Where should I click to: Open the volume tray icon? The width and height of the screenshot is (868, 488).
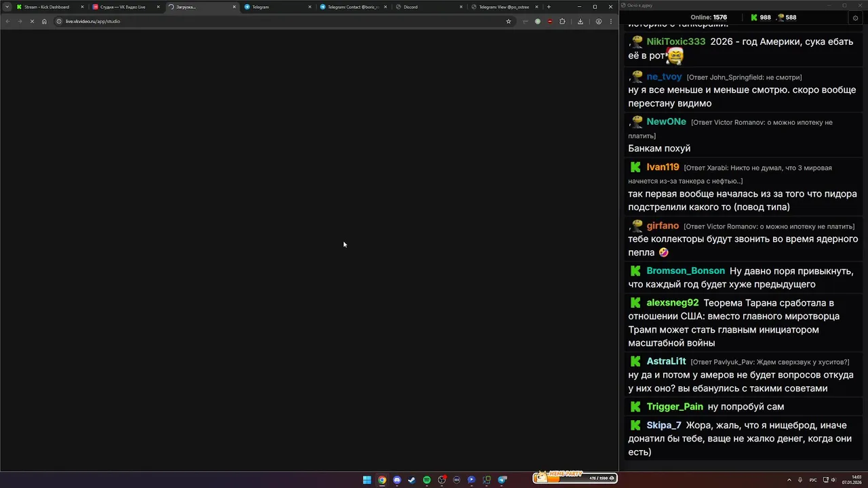834,480
